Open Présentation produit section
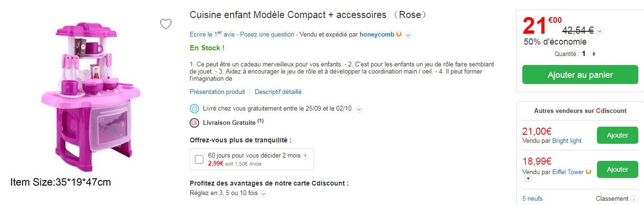Viewport: 644px width, 205px height. pyautogui.click(x=217, y=92)
